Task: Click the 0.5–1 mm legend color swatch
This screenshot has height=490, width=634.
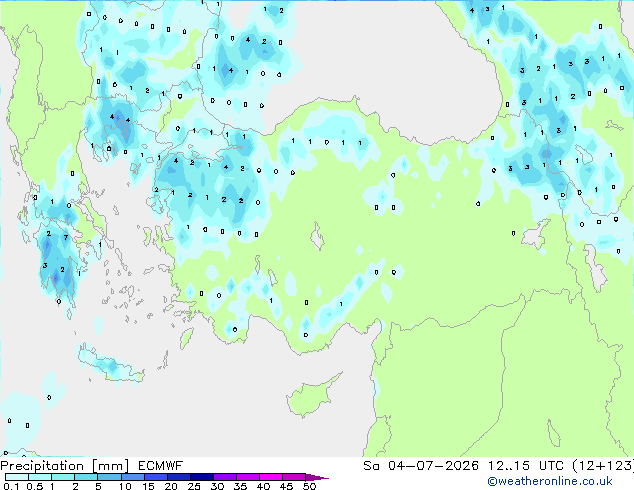Action: click(x=40, y=477)
